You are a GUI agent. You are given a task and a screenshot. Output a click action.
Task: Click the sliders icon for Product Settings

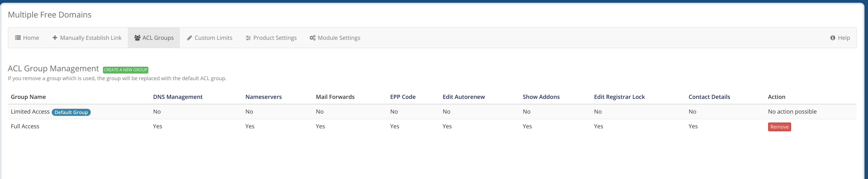pyautogui.click(x=248, y=38)
